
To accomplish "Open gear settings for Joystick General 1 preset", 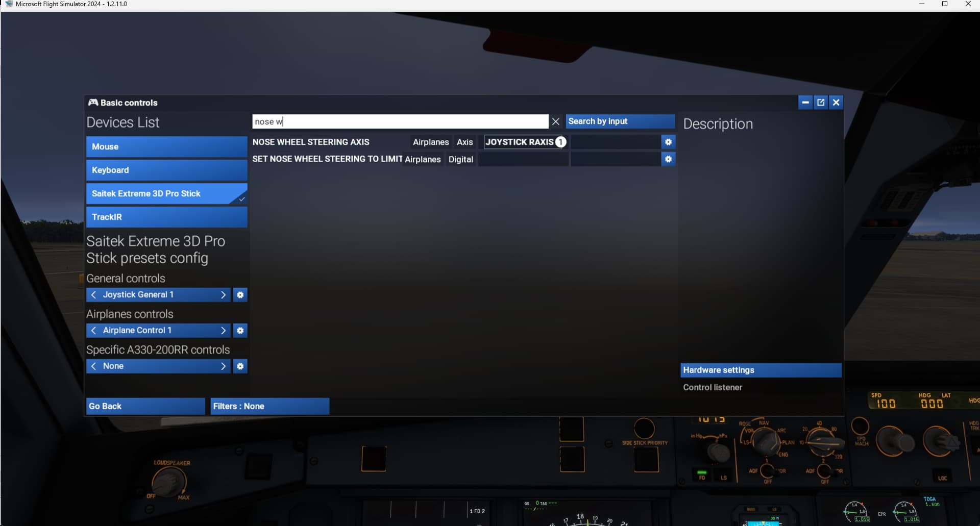I will tap(240, 295).
